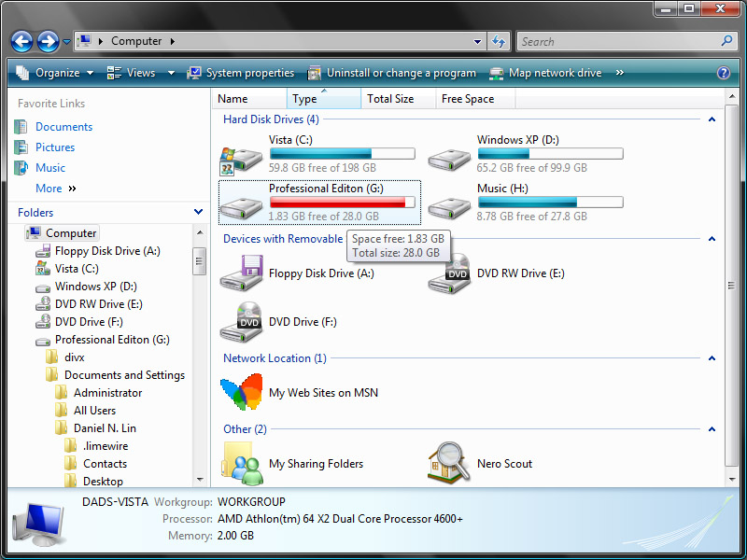
Task: Click the Contacts folder icon in tree
Action: 71,463
